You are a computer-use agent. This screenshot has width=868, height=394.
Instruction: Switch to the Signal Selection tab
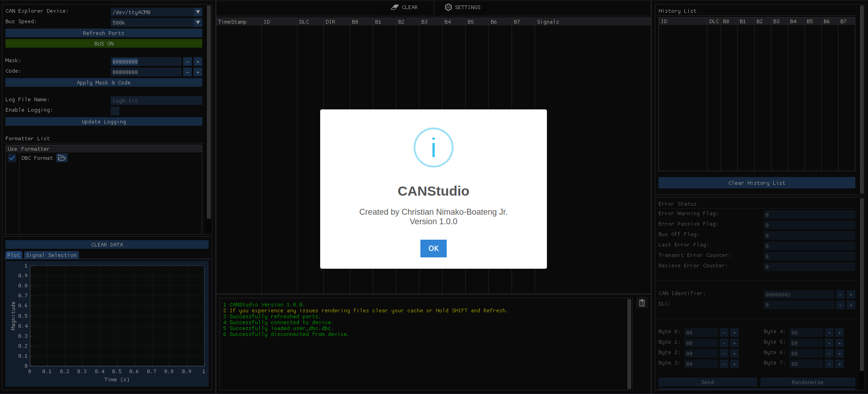[51, 255]
